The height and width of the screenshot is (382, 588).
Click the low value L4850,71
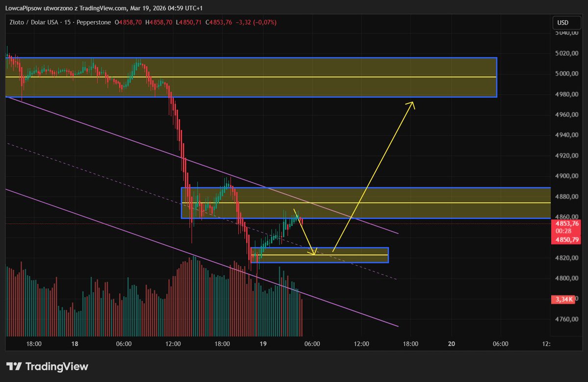(x=189, y=23)
